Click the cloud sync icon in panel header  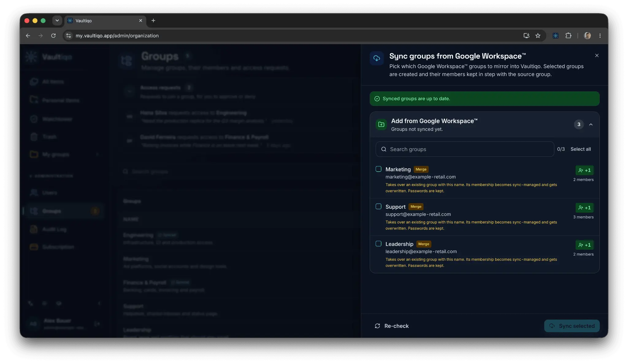coord(377,58)
